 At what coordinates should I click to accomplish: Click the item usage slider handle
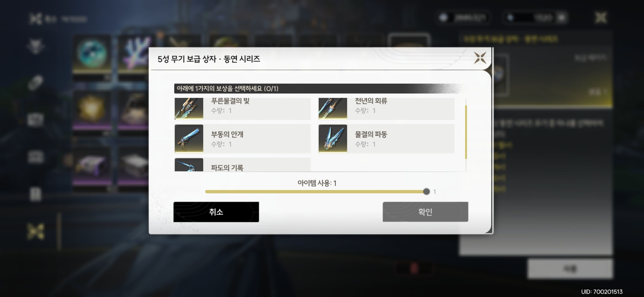point(426,192)
